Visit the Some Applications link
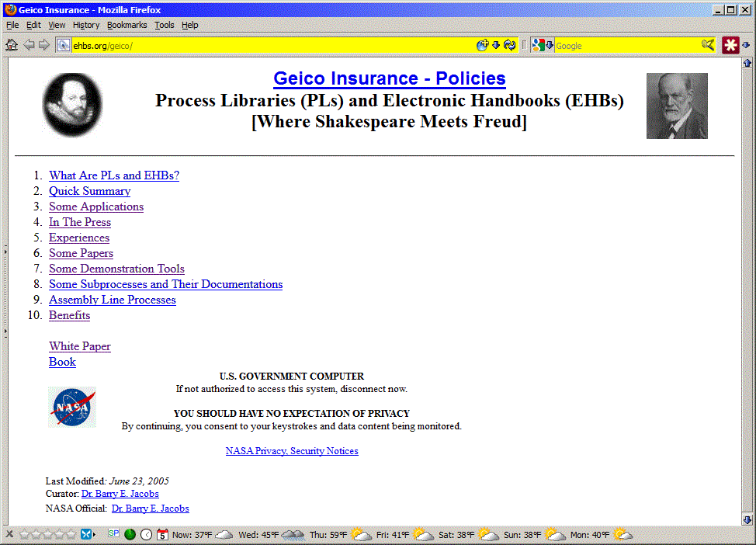The image size is (756, 545). click(x=96, y=207)
